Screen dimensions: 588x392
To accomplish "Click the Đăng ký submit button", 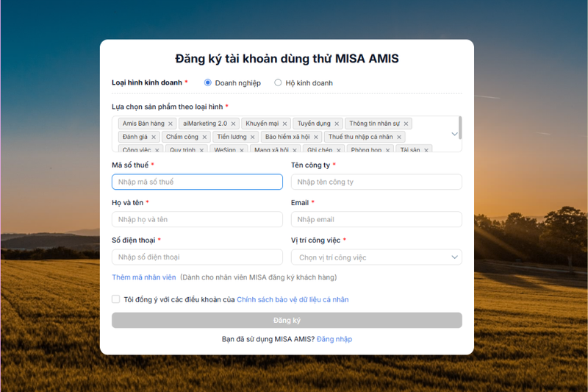I will [x=287, y=321].
